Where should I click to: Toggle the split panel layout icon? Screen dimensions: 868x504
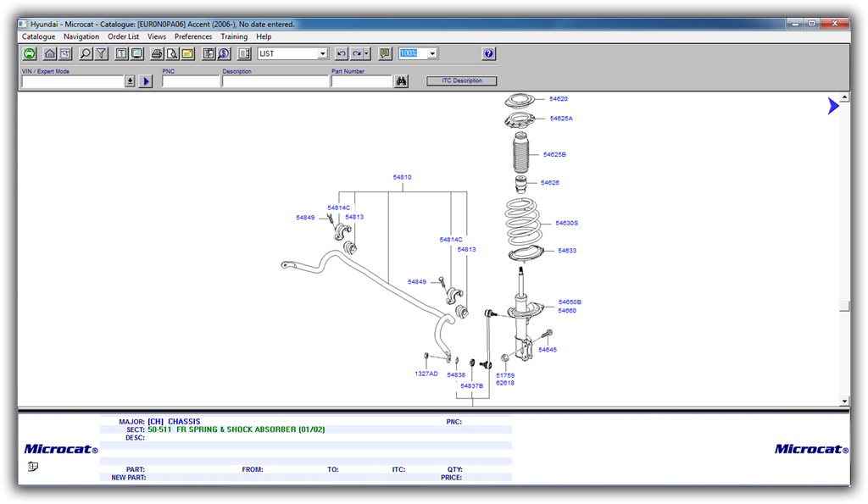[244, 53]
